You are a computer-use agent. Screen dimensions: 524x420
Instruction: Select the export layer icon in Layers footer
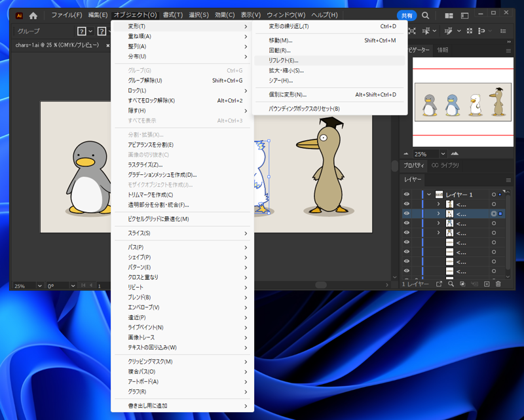[439, 284]
